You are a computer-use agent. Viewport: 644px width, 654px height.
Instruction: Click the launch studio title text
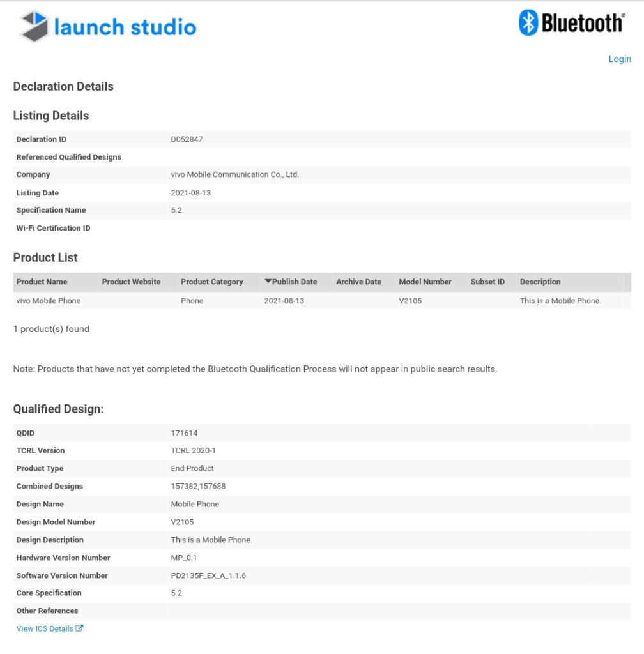pyautogui.click(x=125, y=27)
